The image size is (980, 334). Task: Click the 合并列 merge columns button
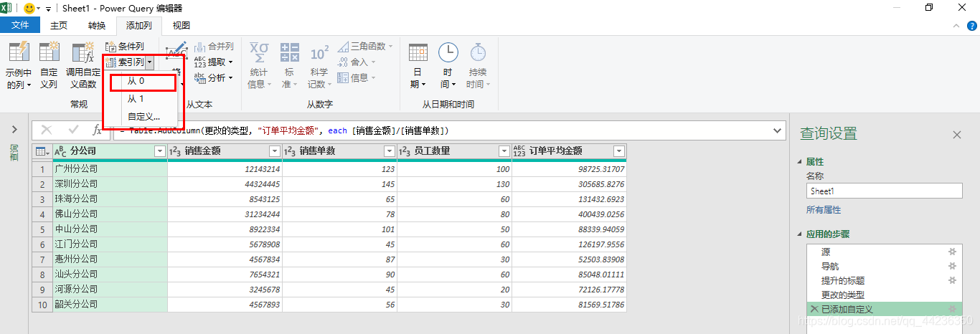pyautogui.click(x=214, y=46)
